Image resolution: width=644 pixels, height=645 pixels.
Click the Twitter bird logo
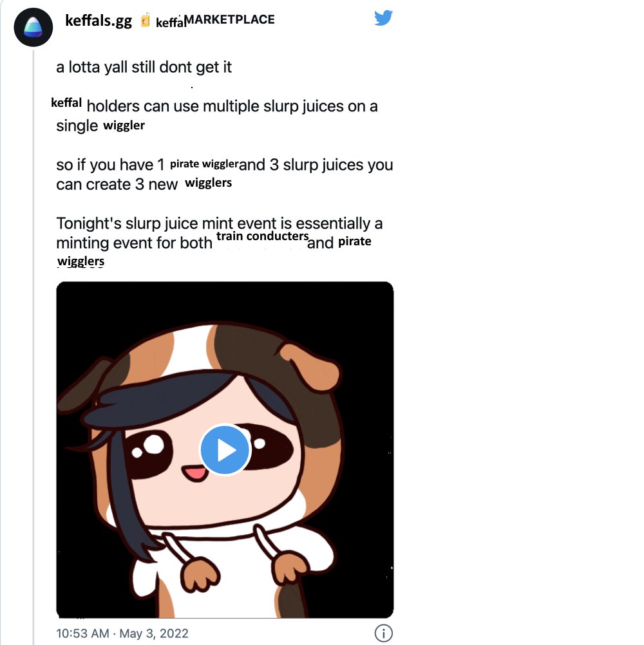[x=383, y=17]
